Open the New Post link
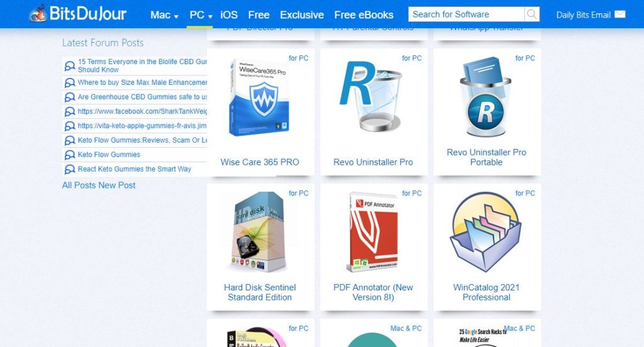644x347 pixels. (x=116, y=185)
